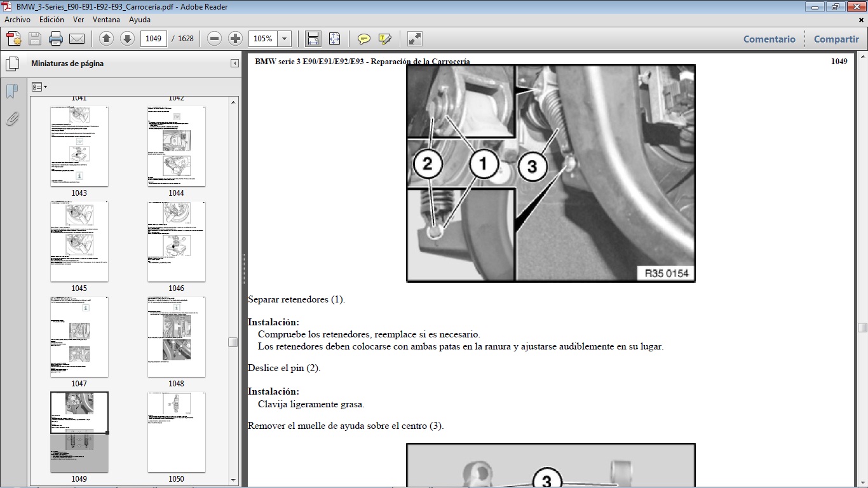Email the document using the envelope icon
The image size is (868, 488).
pos(76,39)
